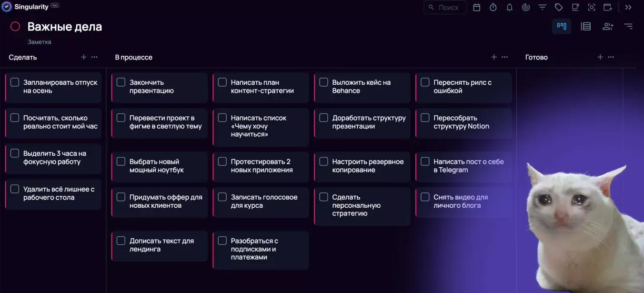Check off Написать план контент-стратегии
This screenshot has width=644, height=293.
[222, 82]
